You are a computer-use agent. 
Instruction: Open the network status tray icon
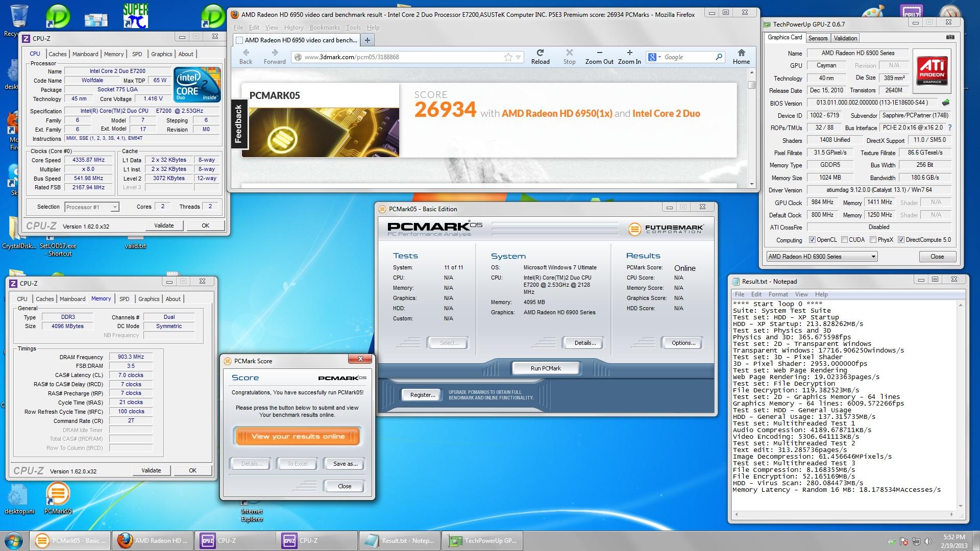tap(916, 541)
